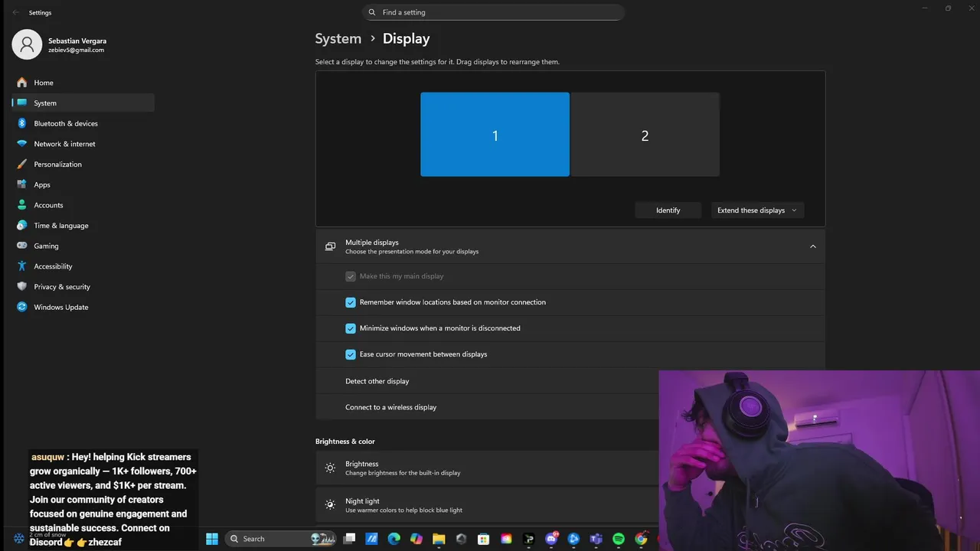The height and width of the screenshot is (551, 980).
Task: Open Microsoft Store from the taskbar
Action: 483,539
